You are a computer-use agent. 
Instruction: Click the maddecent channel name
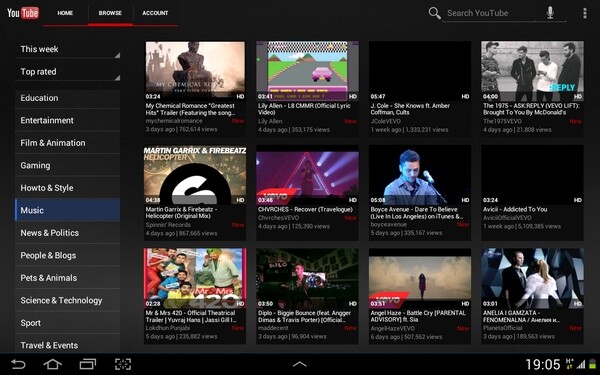point(273,328)
